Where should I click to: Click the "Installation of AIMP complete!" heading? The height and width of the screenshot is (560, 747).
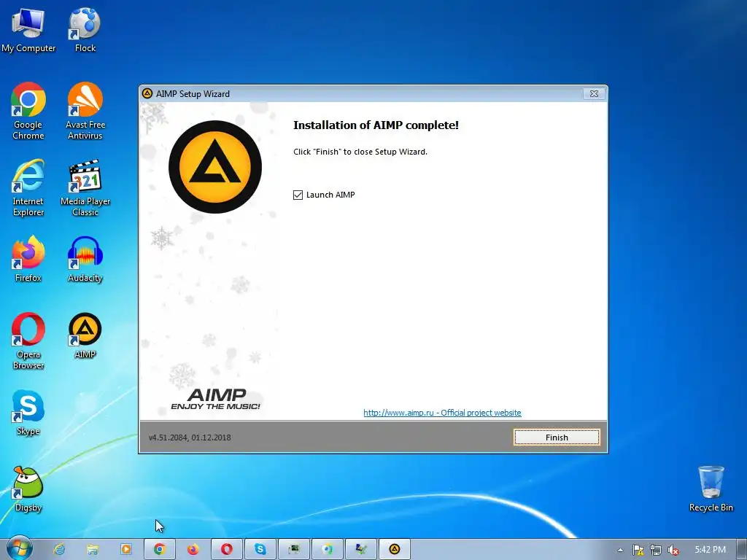pos(376,125)
